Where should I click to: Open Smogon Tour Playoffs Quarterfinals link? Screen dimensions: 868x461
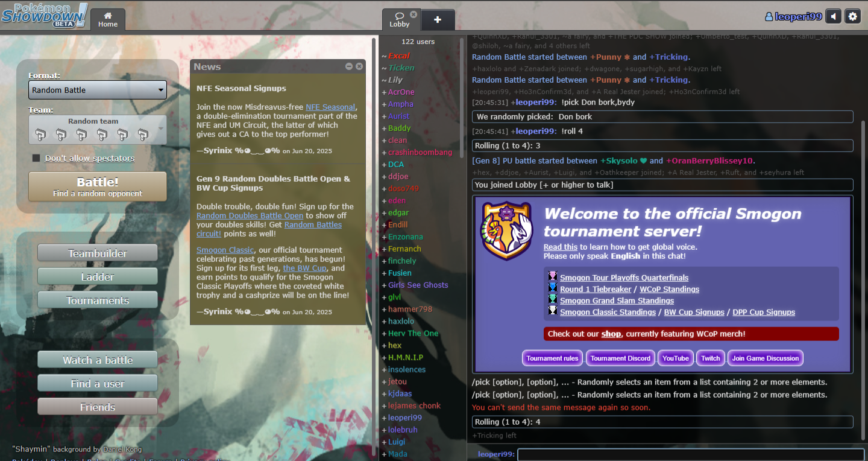click(x=624, y=278)
